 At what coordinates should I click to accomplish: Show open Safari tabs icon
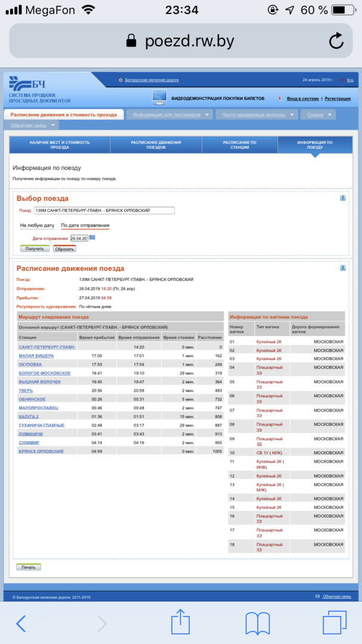(x=334, y=623)
